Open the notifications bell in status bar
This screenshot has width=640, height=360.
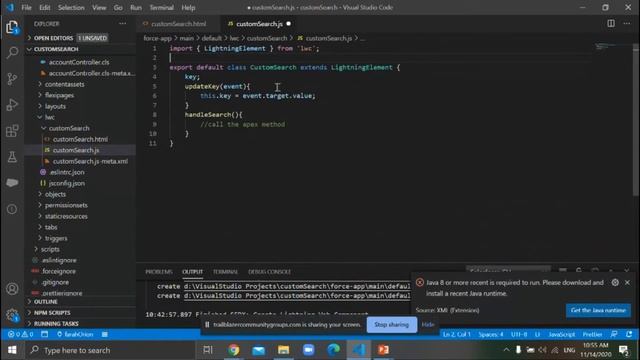click(x=629, y=334)
